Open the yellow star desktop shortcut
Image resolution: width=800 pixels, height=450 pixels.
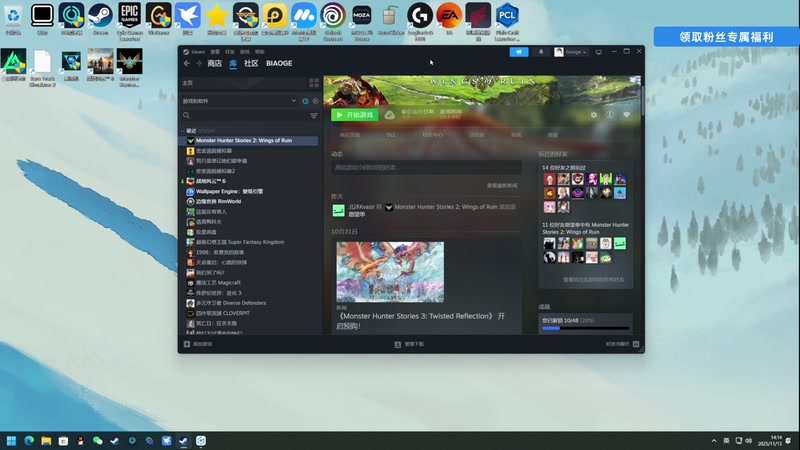(217, 19)
